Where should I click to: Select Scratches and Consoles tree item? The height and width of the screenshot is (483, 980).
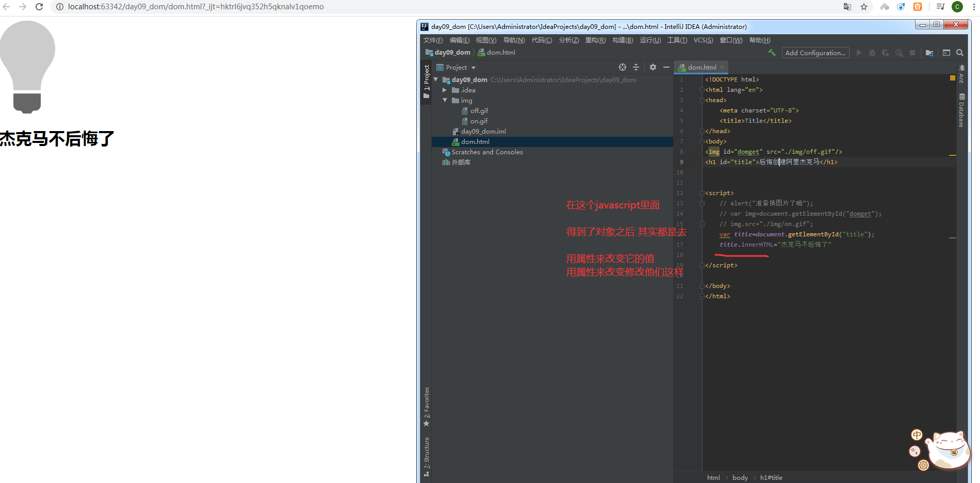(482, 152)
